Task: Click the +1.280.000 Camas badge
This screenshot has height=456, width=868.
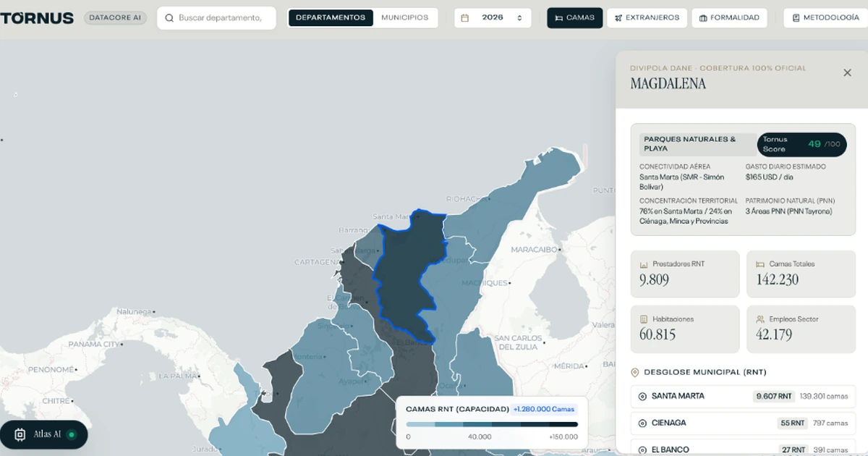Action: coord(545,409)
